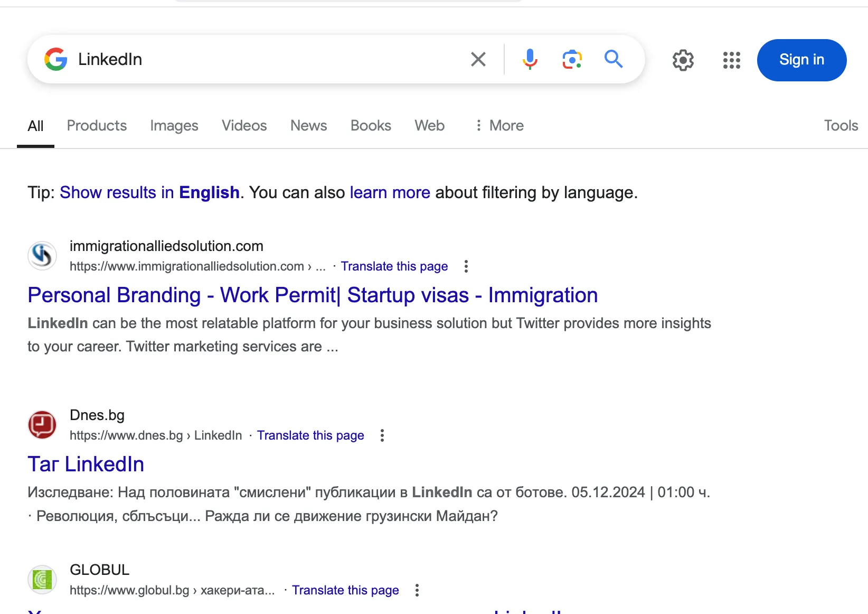Screen dimensions: 868x614
Task: Open three-dot menu for Dnes.bg result
Action: (382, 435)
